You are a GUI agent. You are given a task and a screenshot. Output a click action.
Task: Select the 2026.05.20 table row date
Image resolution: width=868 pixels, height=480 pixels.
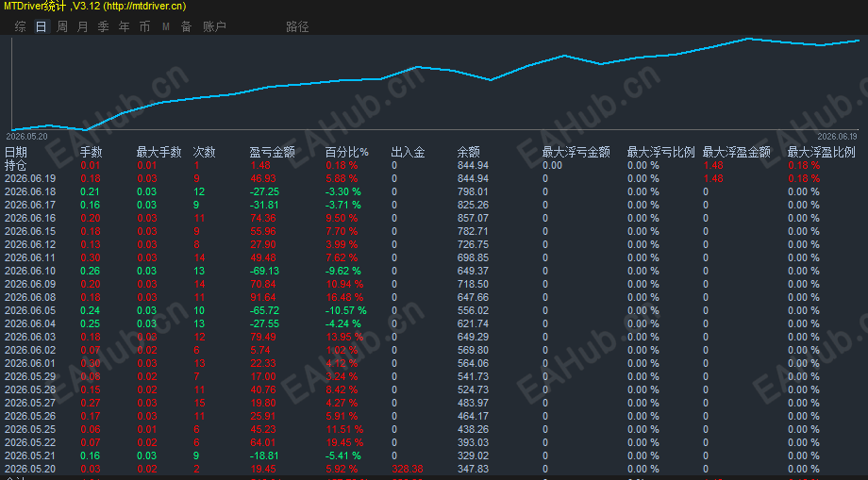(x=30, y=469)
